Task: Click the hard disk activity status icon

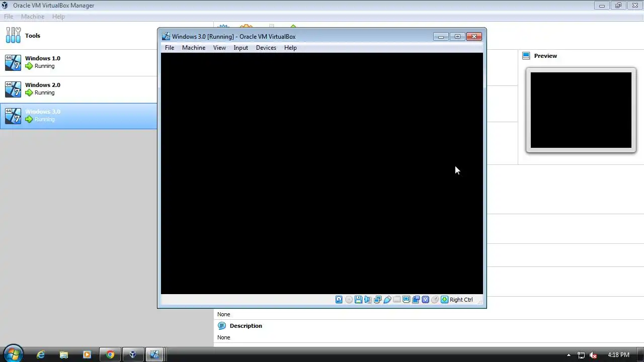Action: click(339, 300)
